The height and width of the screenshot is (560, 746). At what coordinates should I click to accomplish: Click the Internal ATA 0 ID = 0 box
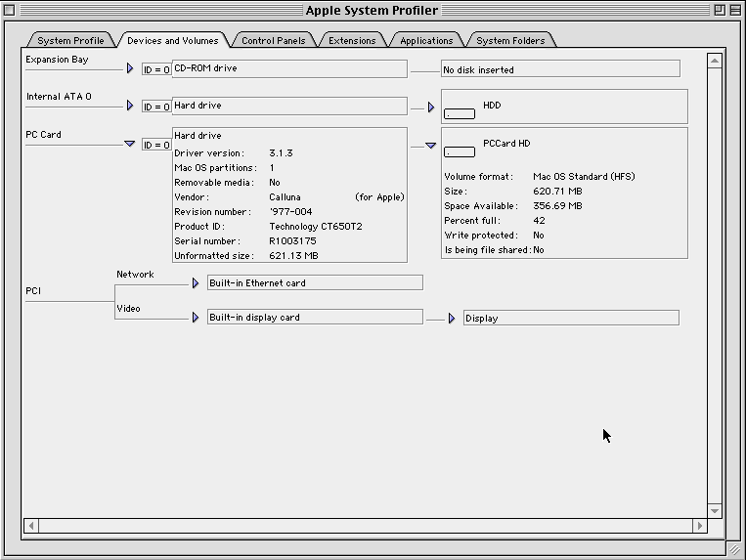pyautogui.click(x=156, y=107)
